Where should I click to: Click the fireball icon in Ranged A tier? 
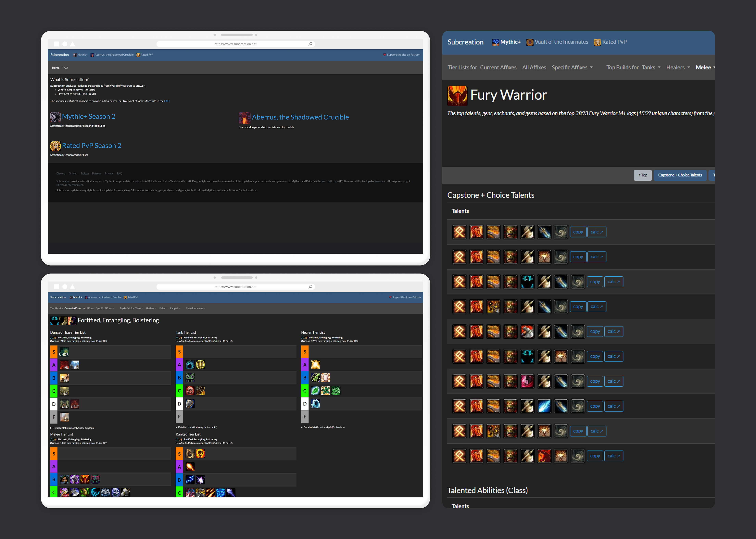[x=190, y=467]
